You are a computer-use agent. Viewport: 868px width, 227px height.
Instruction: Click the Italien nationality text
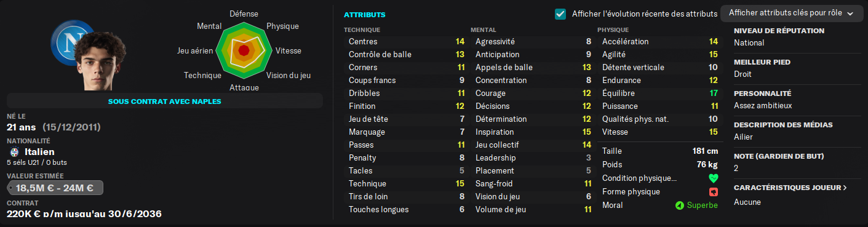coord(39,152)
